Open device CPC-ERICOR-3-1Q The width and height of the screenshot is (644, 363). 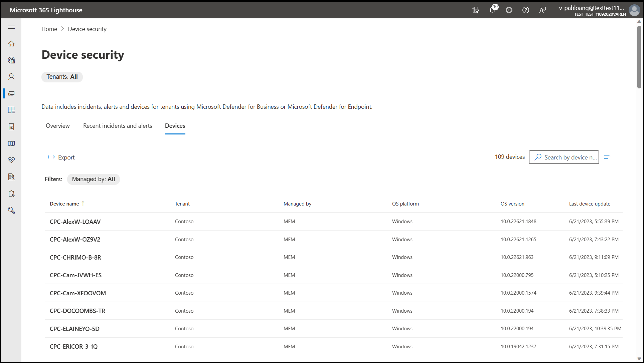pyautogui.click(x=74, y=347)
